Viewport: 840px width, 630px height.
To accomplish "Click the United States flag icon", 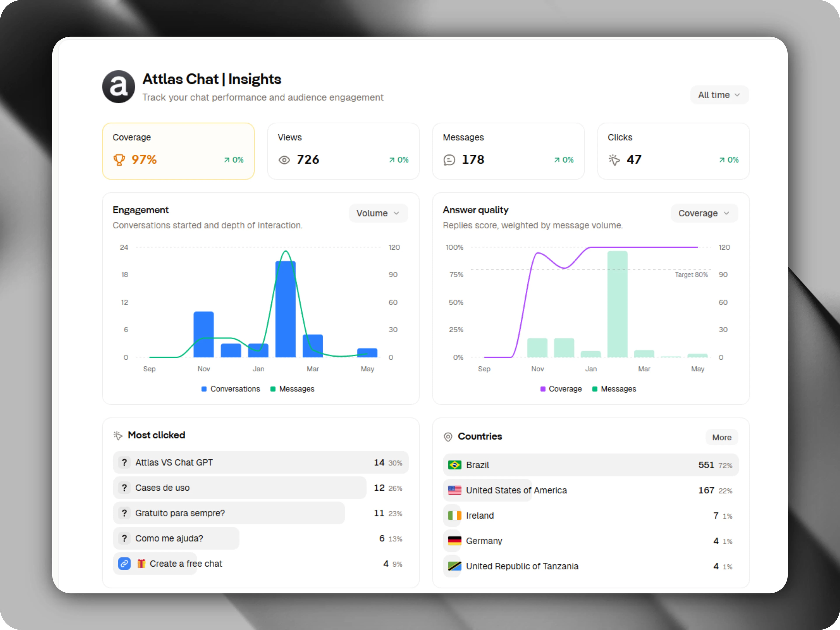I will tap(455, 491).
